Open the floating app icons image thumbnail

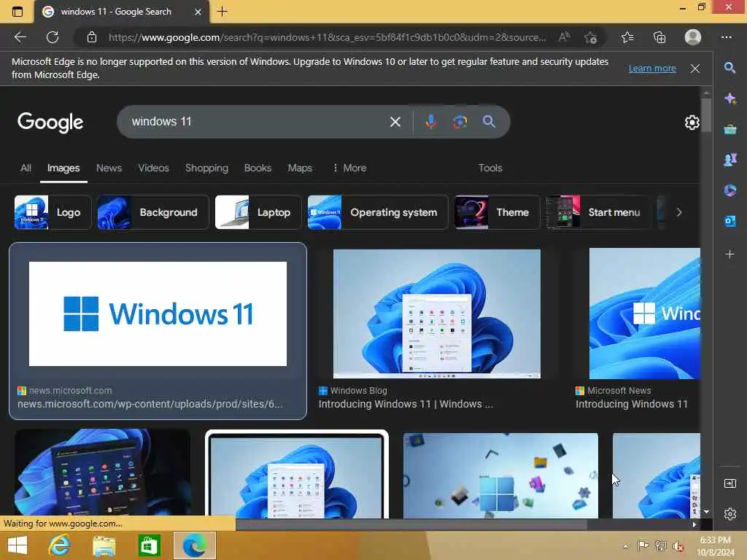500,475
